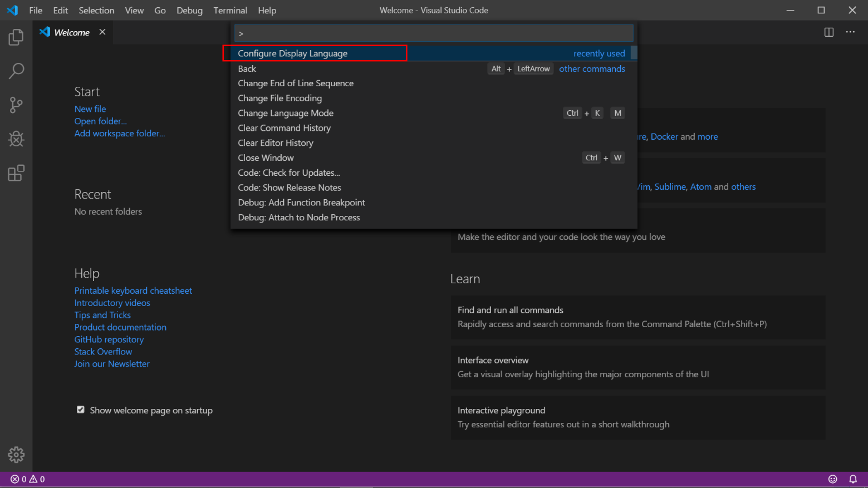Open the Terminal menu
The image size is (868, 488).
point(230,10)
